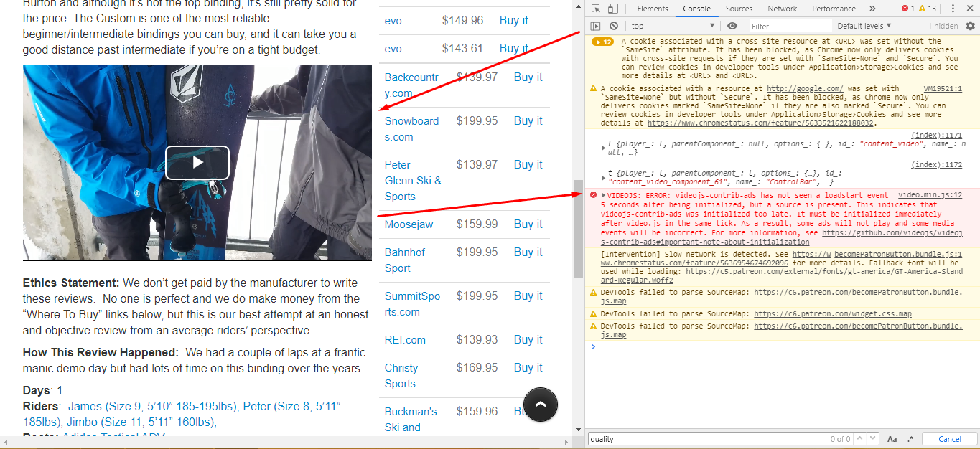The height and width of the screenshot is (449, 980).
Task: Expand the ControlBar object log
Action: (x=603, y=177)
